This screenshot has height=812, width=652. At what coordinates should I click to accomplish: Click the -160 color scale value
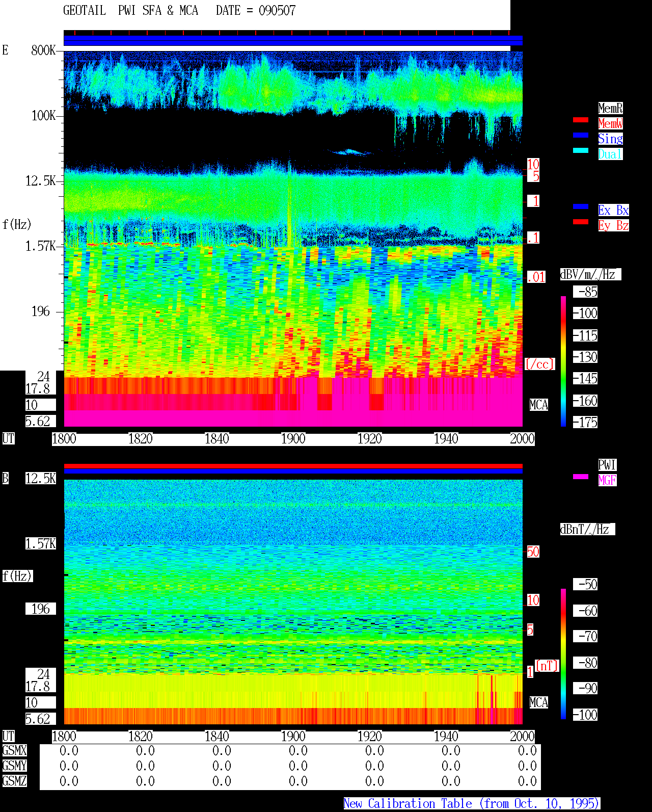tap(585, 401)
